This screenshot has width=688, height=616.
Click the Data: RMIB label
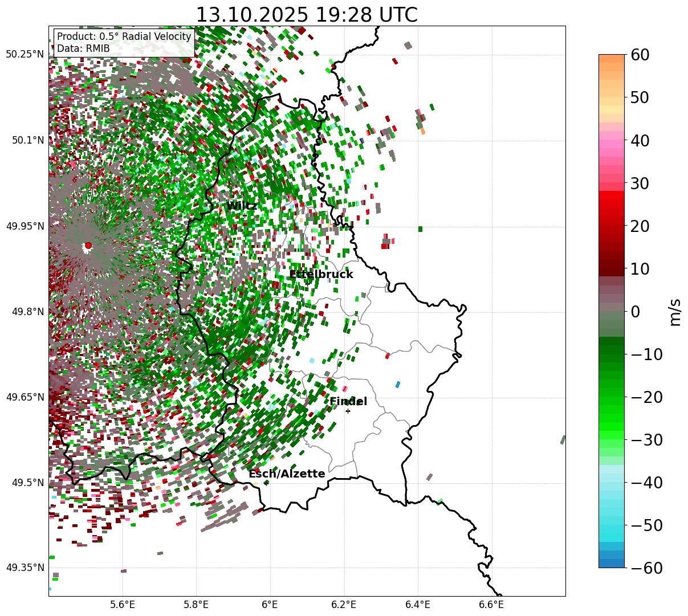[x=83, y=49]
